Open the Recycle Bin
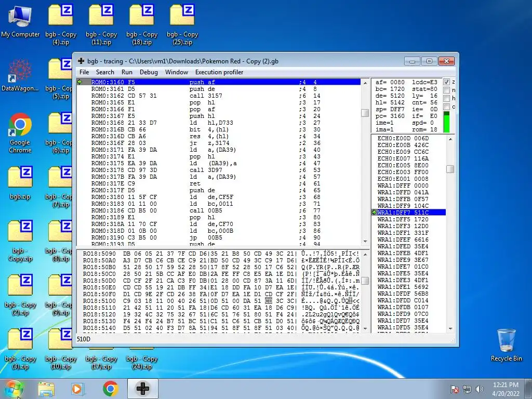 coord(506,345)
